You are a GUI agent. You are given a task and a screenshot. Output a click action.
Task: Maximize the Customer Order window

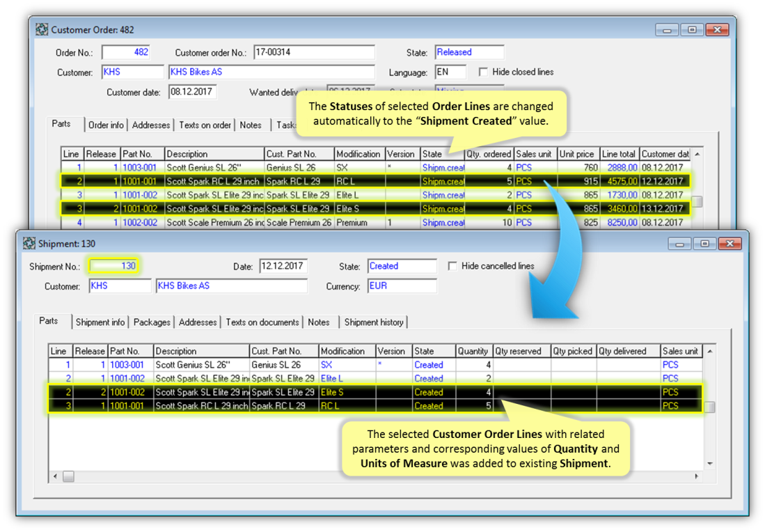pyautogui.click(x=692, y=30)
